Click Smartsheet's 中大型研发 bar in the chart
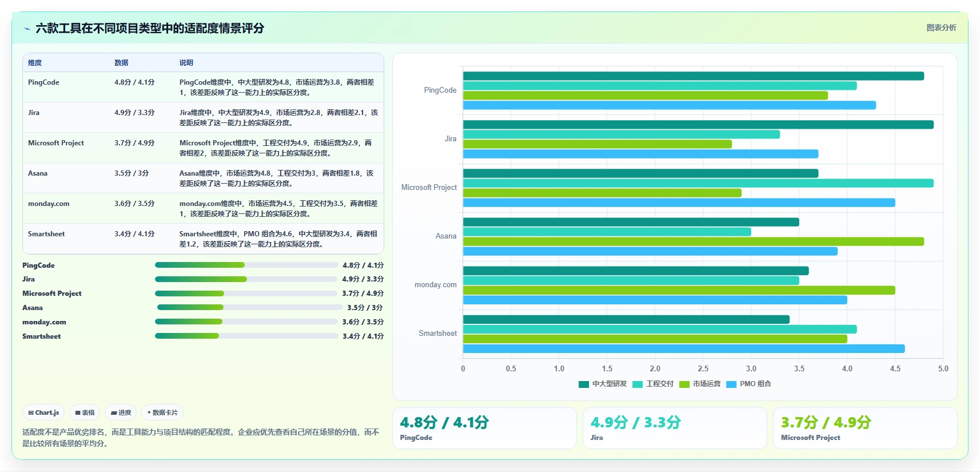 pos(626,319)
